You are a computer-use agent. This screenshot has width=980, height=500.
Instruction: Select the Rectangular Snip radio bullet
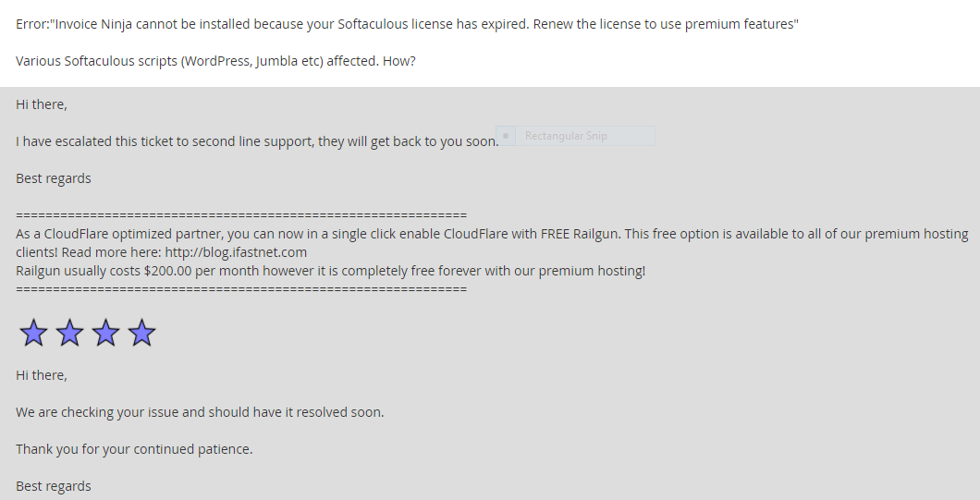[x=506, y=136]
